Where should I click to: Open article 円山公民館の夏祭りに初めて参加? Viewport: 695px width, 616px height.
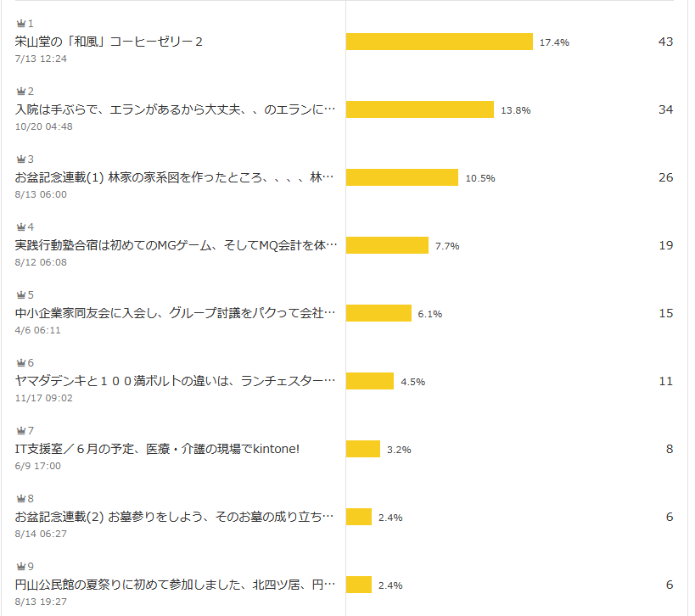[175, 585]
